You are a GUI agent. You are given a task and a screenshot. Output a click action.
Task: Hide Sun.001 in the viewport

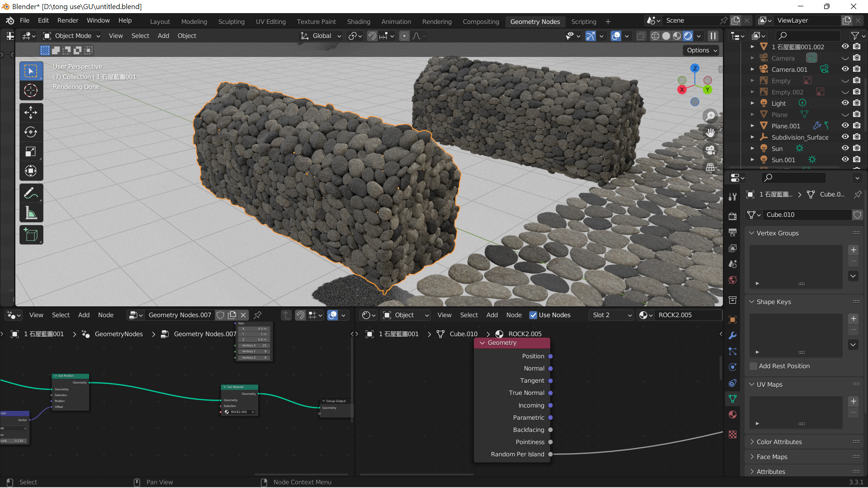point(845,160)
